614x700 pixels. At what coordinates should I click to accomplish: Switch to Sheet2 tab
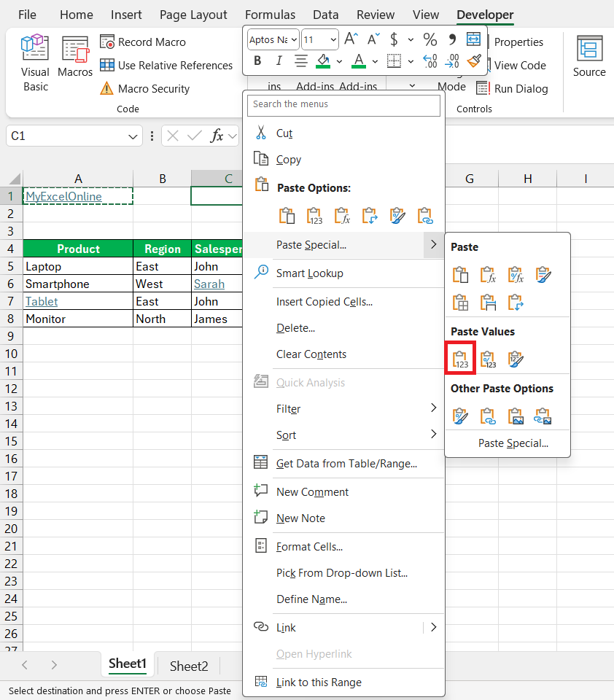tap(189, 666)
